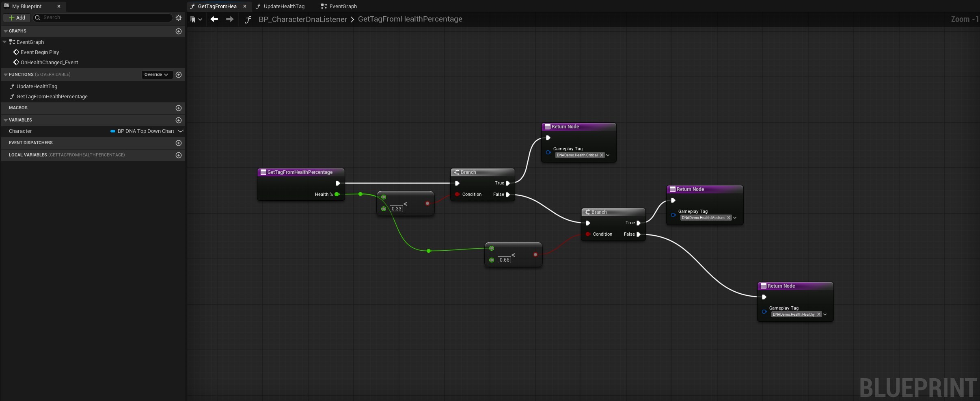
Task: Switch to the UpdateHealthTag tab
Action: 283,7
